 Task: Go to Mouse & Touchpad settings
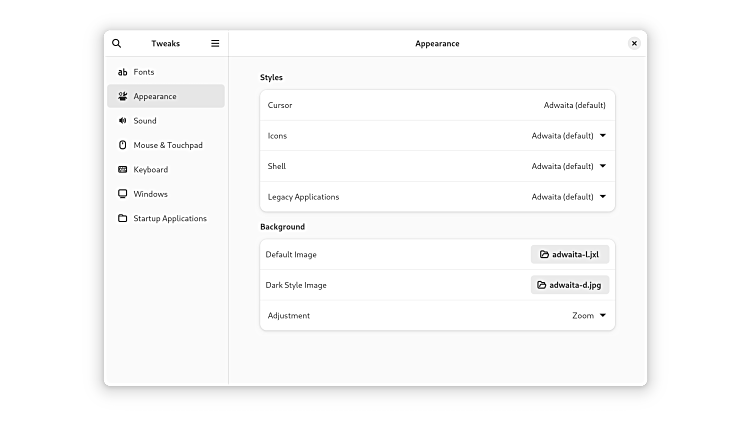click(x=168, y=145)
